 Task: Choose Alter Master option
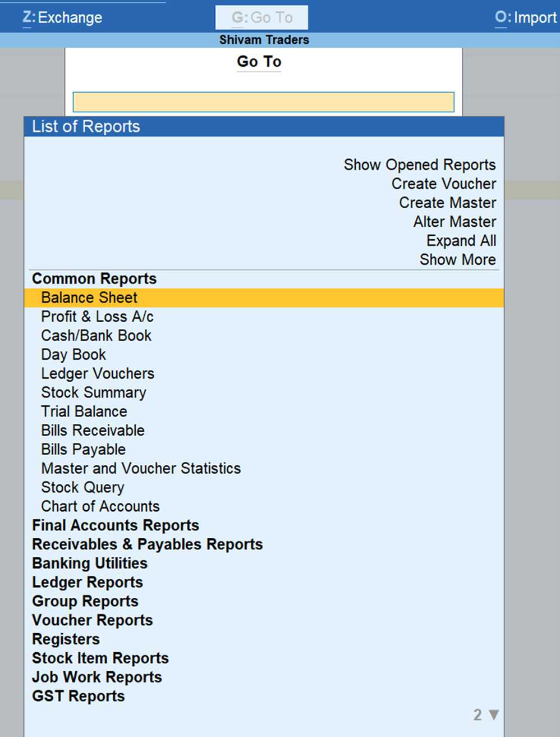(x=455, y=222)
